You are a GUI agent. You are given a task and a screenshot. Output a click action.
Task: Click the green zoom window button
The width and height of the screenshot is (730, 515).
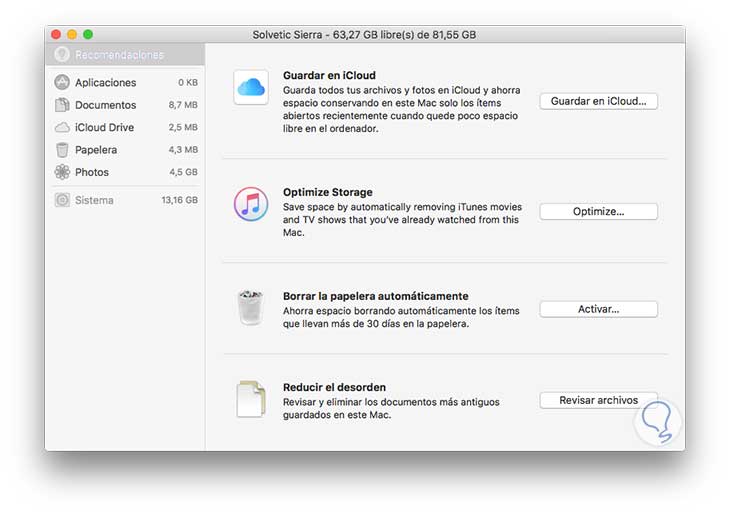coord(88,34)
